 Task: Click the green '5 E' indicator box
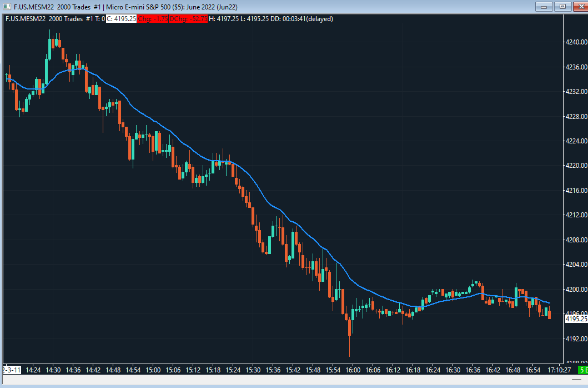pyautogui.click(x=583, y=370)
